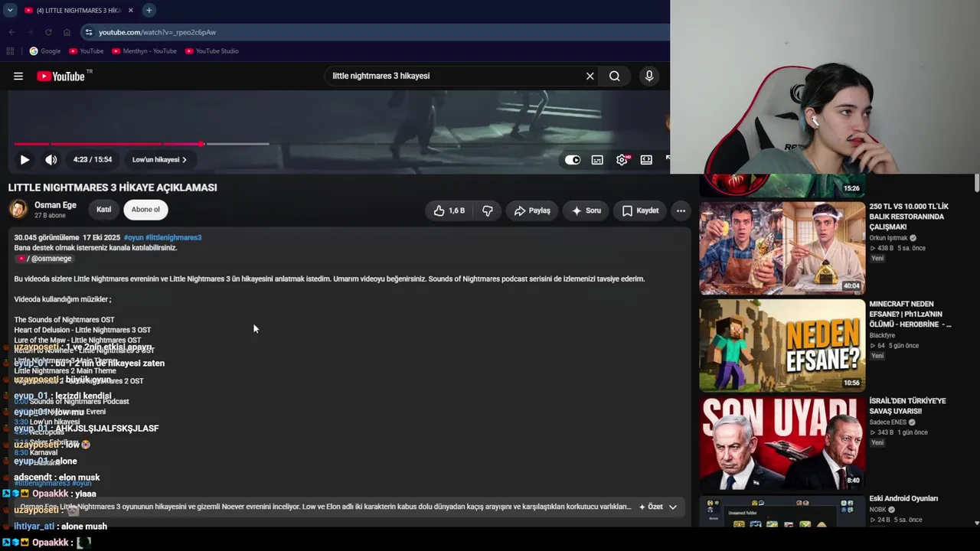Open the browser apps grid shortcut

pos(10,51)
